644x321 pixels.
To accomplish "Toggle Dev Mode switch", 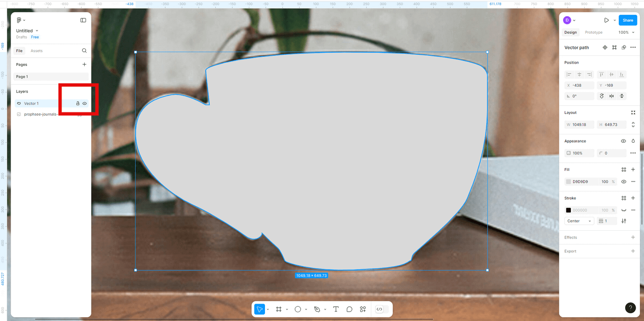I will click(x=382, y=309).
